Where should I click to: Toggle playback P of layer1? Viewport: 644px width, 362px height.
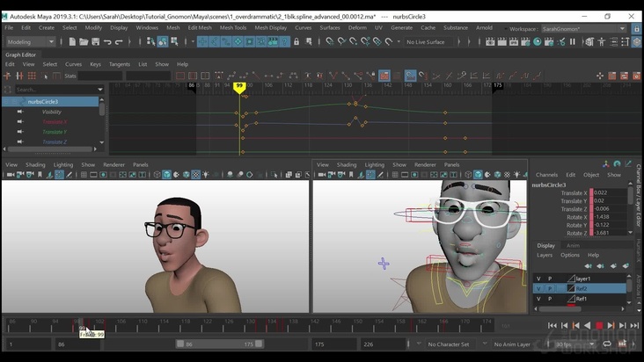pos(550,279)
